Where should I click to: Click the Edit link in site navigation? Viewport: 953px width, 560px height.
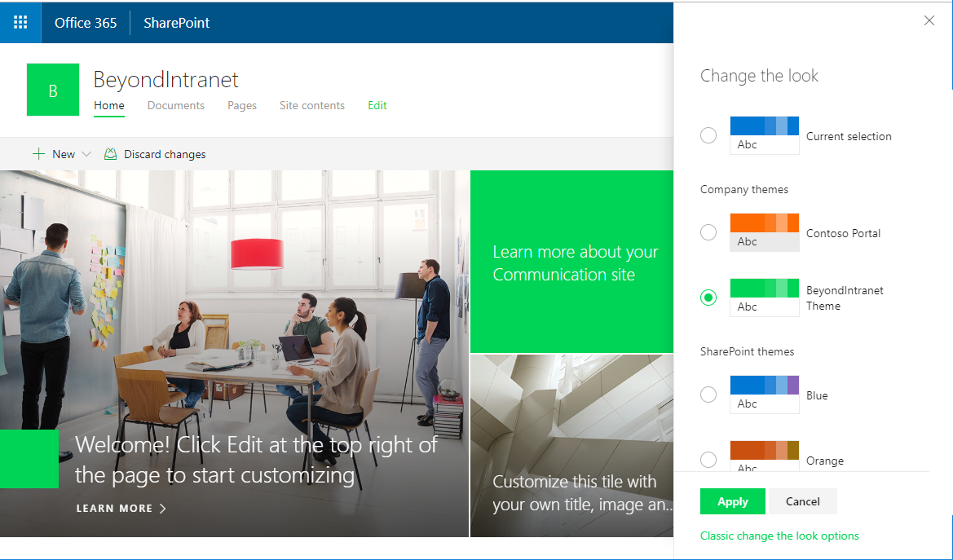click(x=377, y=105)
